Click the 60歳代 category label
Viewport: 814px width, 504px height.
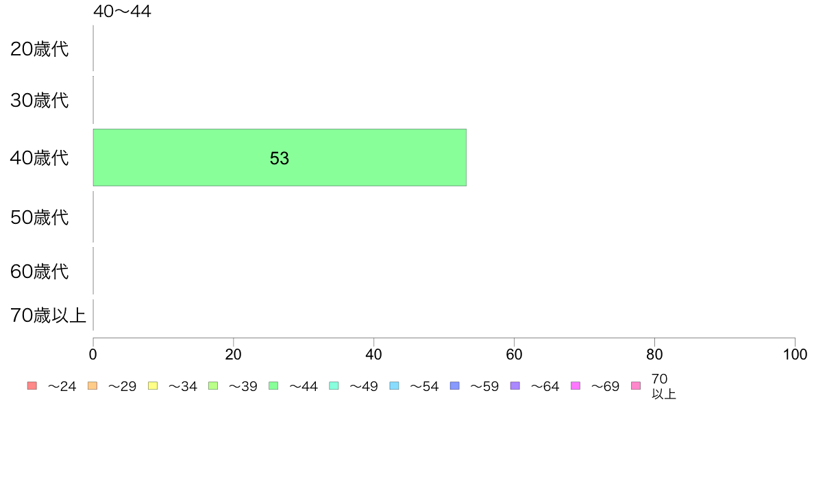tap(40, 272)
